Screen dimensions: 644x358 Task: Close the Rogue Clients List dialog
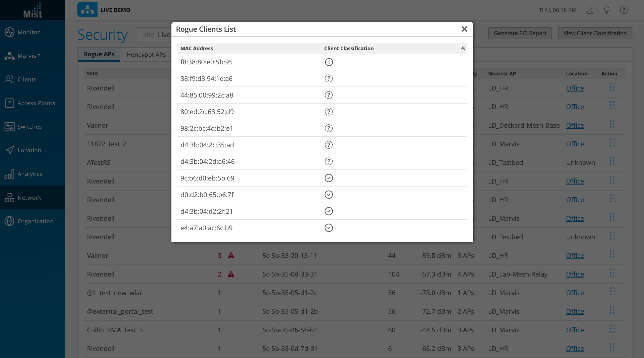[464, 29]
